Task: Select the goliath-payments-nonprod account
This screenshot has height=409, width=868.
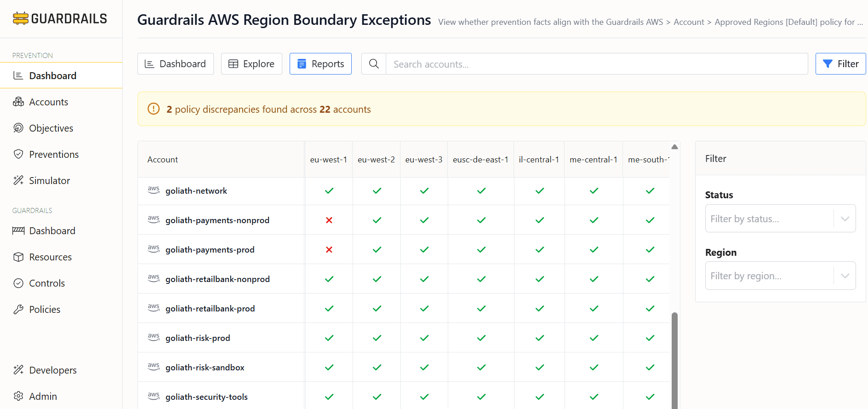Action: 217,220
